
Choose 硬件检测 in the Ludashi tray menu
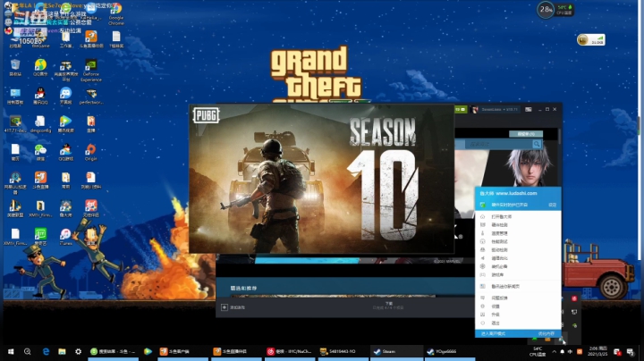tap(518, 225)
